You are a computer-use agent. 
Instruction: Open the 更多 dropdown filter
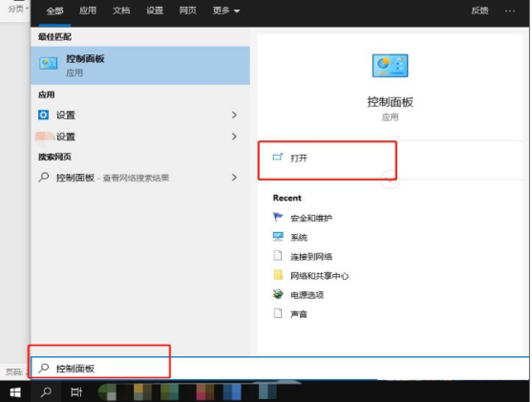[x=226, y=11]
